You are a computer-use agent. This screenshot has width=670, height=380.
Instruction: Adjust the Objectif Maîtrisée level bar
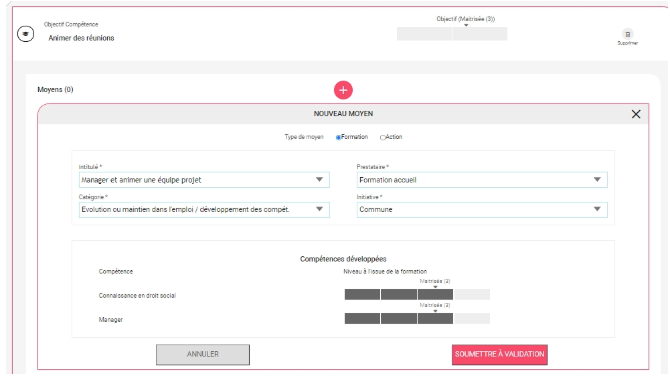point(452,34)
